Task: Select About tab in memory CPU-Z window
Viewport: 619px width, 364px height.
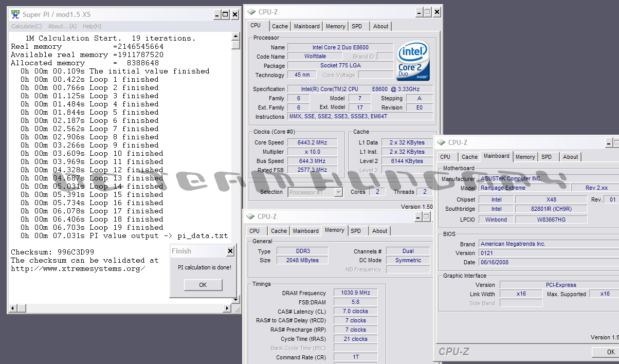Action: click(x=380, y=231)
